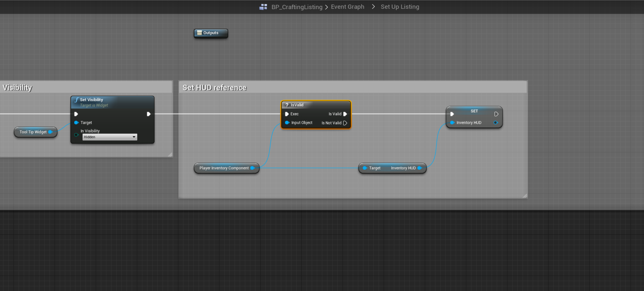Click Input Object pin on IsValid
This screenshot has width=644, height=291.
(x=287, y=123)
